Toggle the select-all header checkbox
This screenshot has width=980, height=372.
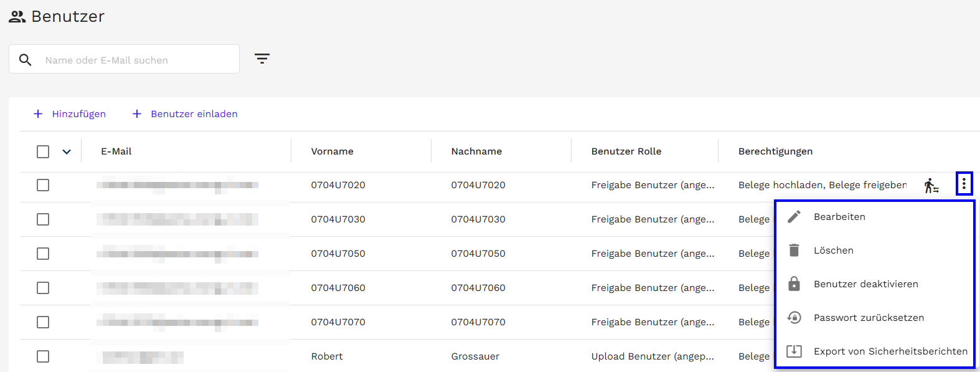[43, 151]
